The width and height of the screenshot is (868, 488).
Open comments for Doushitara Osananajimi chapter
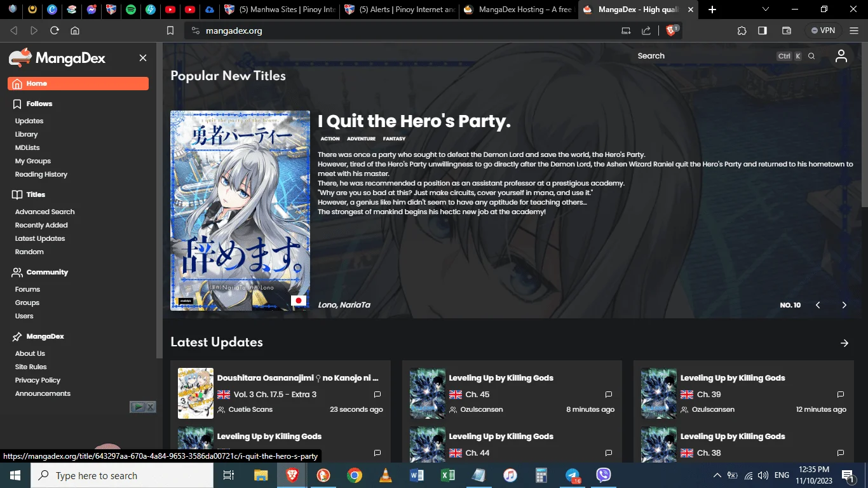click(x=377, y=395)
